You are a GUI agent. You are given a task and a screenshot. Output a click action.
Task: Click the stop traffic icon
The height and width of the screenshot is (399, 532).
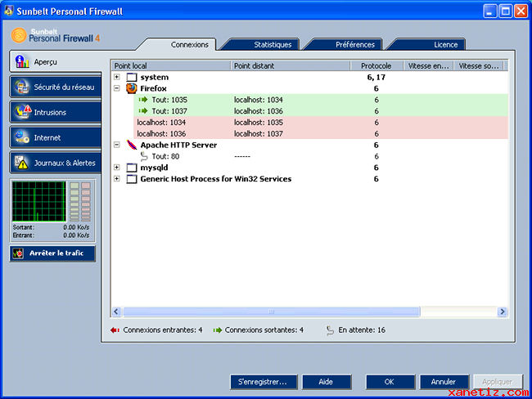[18, 253]
